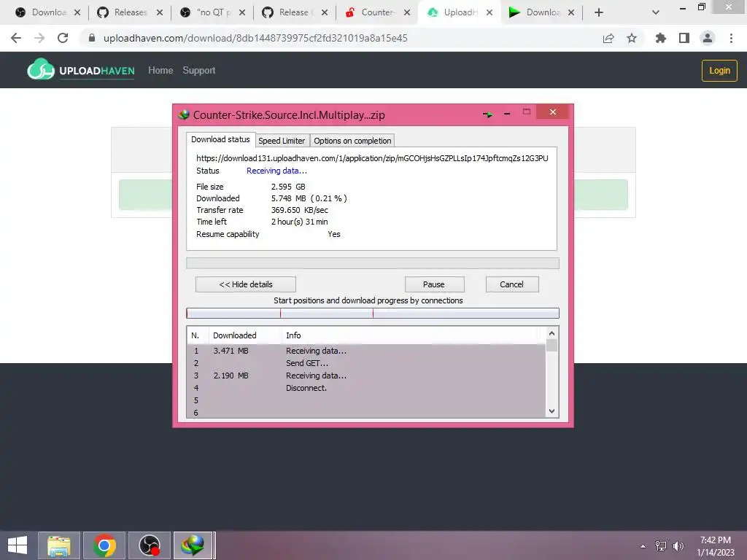Pause the download
Screen dimensions: 747x560
pos(434,284)
